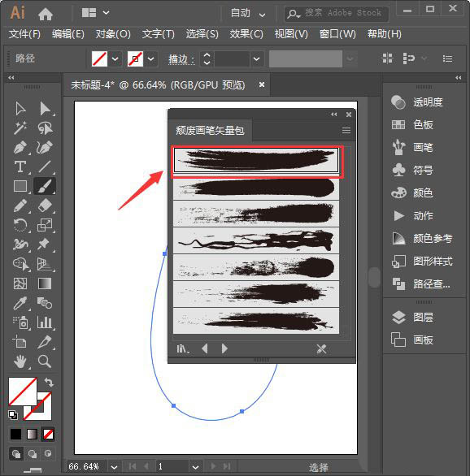Open the zoom level dropdown
Viewport: 470px width, 476px height.
coord(114,467)
